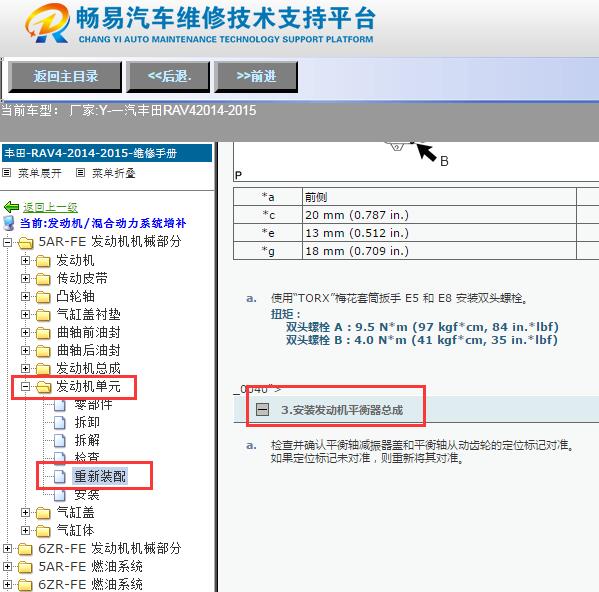Click current location computer icon
The height and width of the screenshot is (592, 599).
[8, 223]
